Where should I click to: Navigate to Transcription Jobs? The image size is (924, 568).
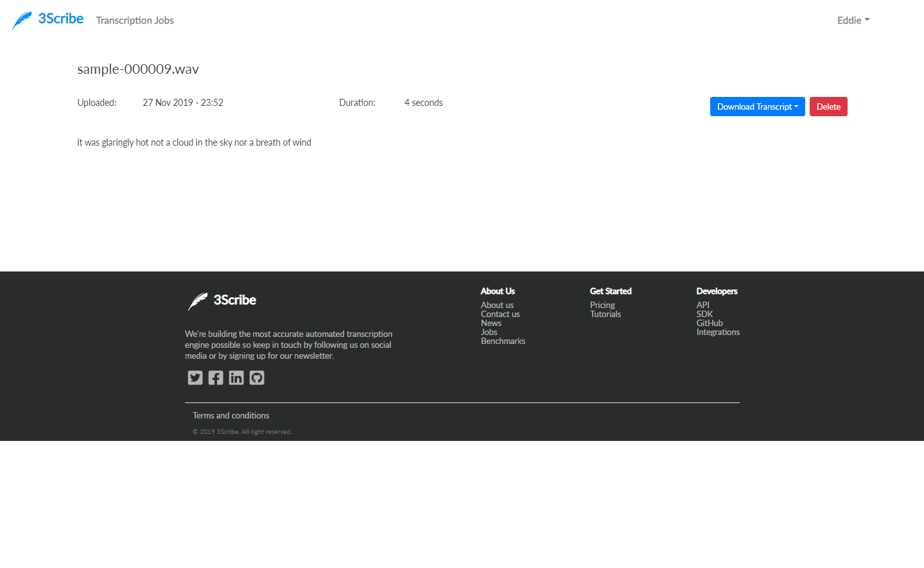coord(134,20)
